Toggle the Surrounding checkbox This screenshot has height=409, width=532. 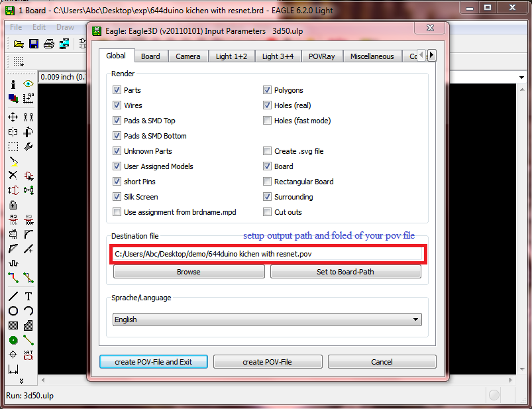[x=268, y=197]
